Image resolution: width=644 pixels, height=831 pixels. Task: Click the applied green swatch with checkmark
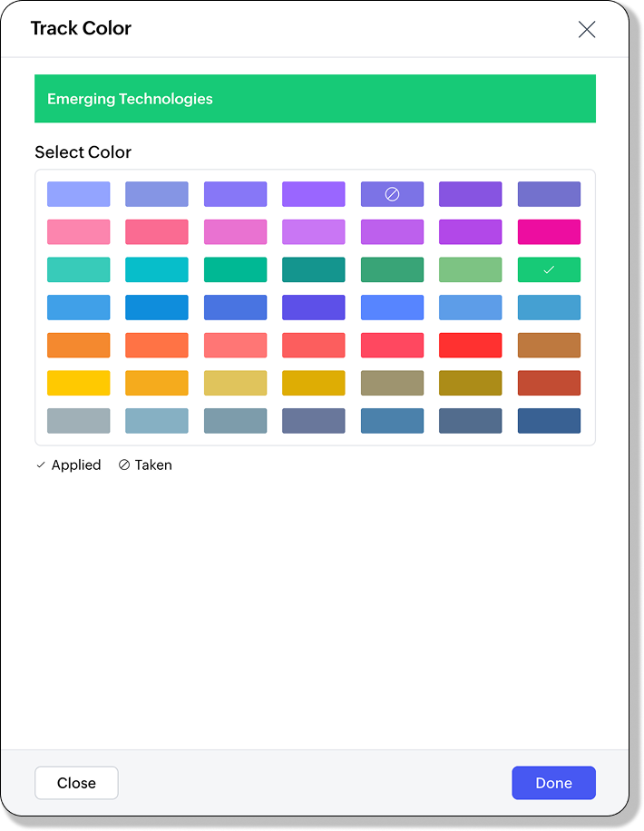tap(549, 269)
